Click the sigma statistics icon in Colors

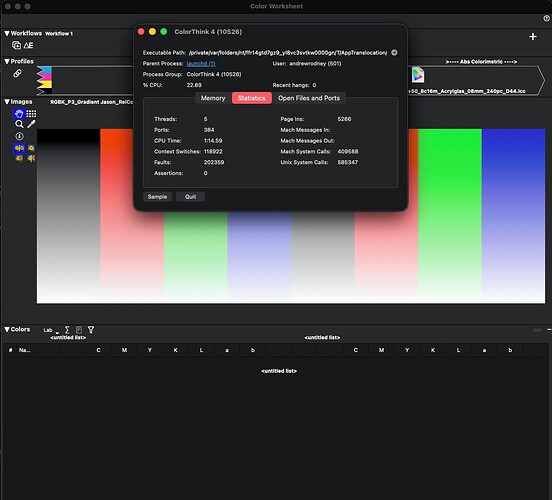click(x=67, y=330)
